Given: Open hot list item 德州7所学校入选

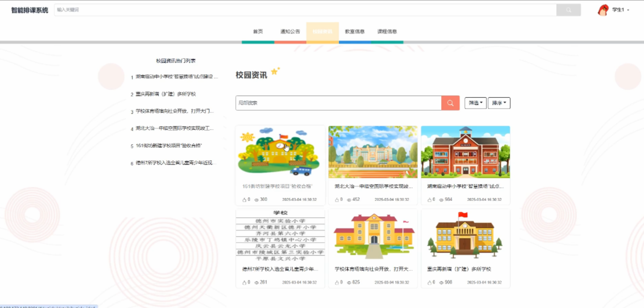Looking at the screenshot, I should (176, 163).
